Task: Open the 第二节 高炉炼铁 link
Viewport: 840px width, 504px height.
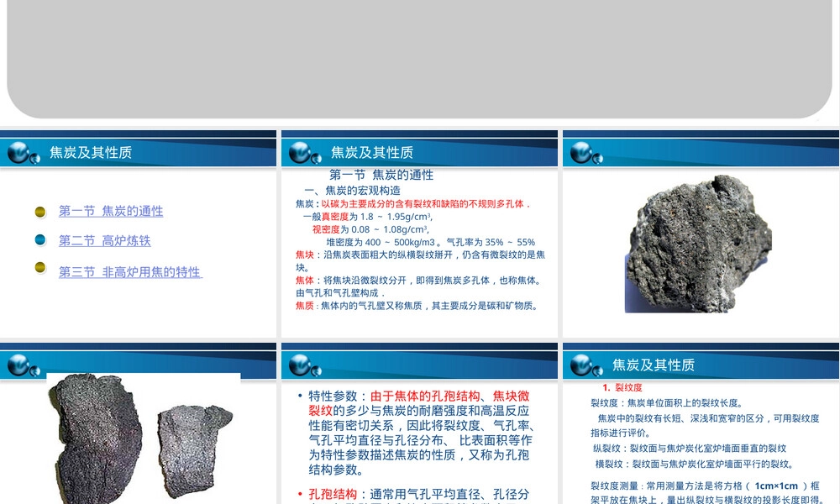Action: 104,240
